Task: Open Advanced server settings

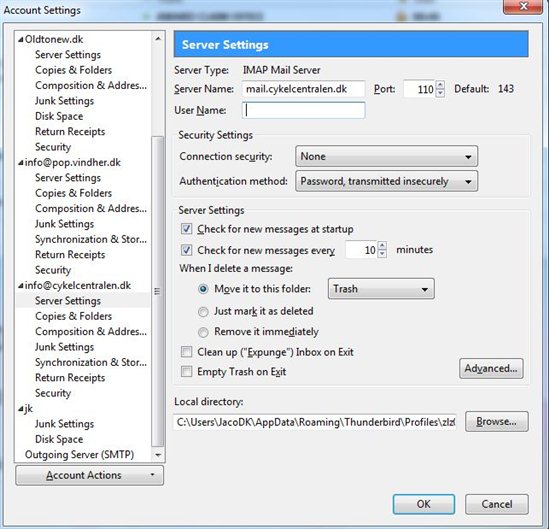Action: tap(491, 368)
